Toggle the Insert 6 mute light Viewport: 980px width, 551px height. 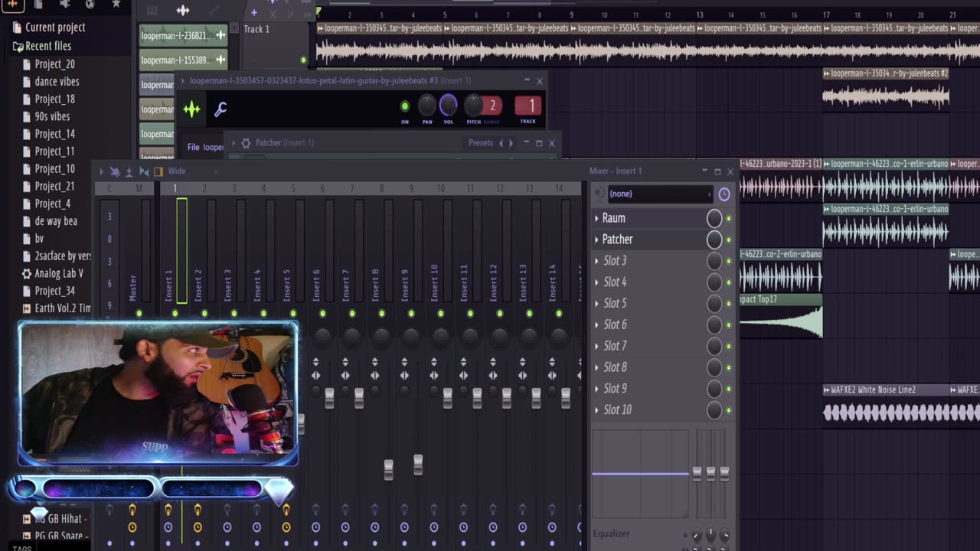click(322, 314)
